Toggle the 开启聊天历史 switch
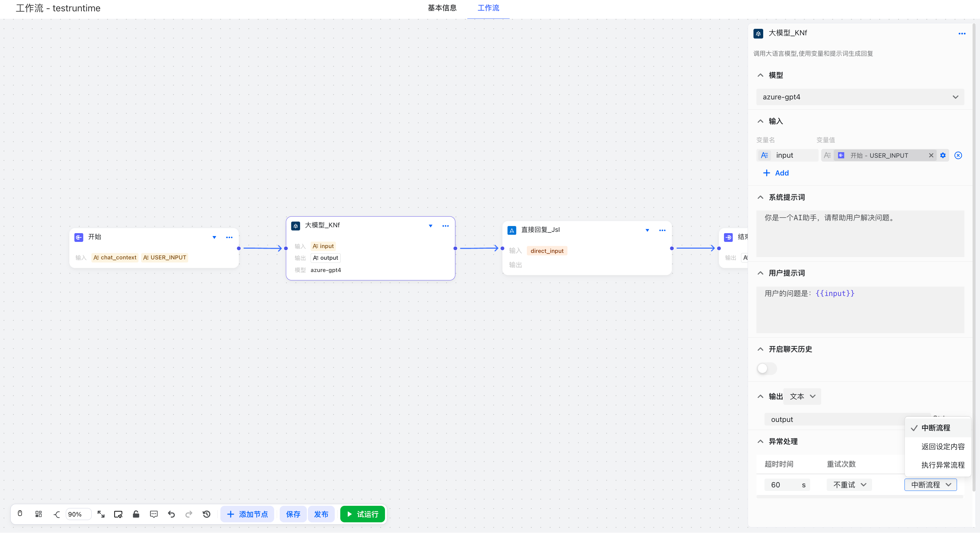 [x=766, y=368]
